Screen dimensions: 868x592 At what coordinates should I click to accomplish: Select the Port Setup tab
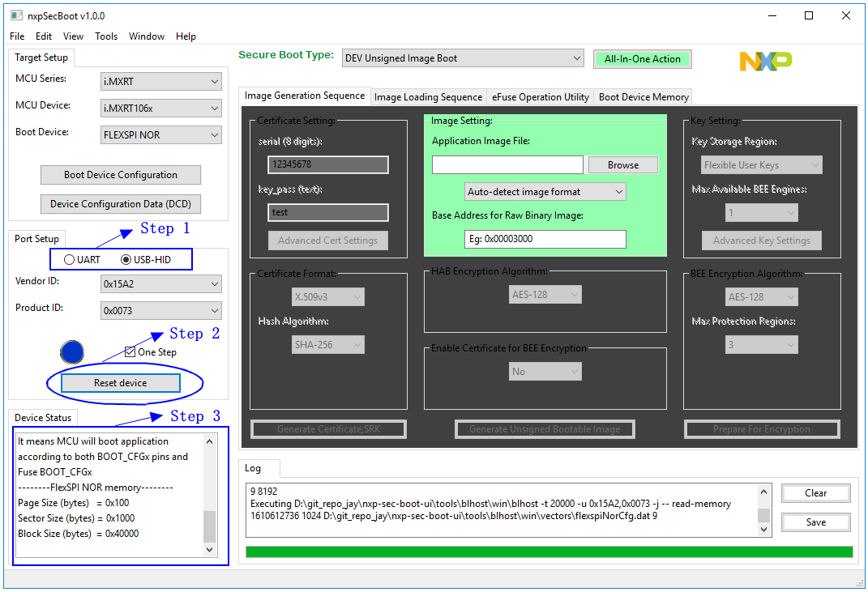pos(36,238)
